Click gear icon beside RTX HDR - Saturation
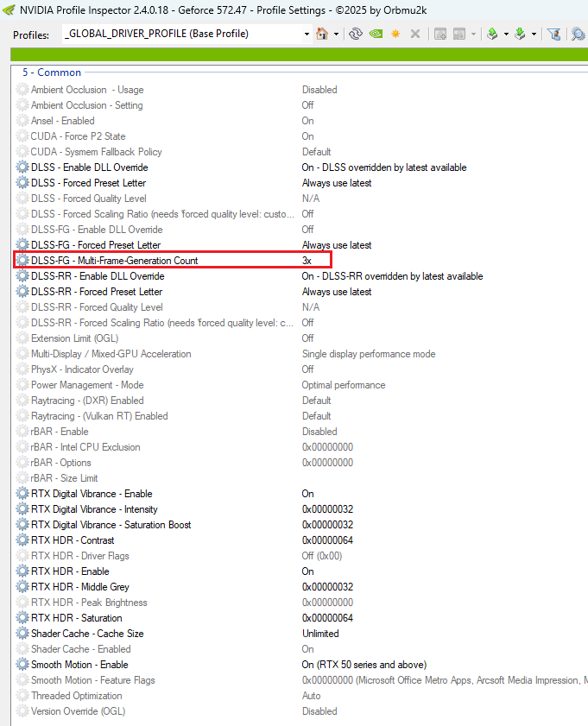 point(22,618)
